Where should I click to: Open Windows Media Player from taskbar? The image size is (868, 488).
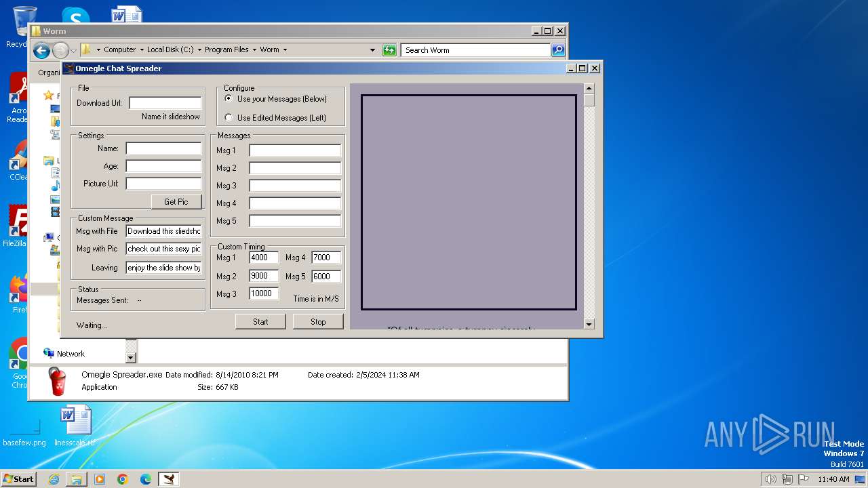(x=100, y=479)
